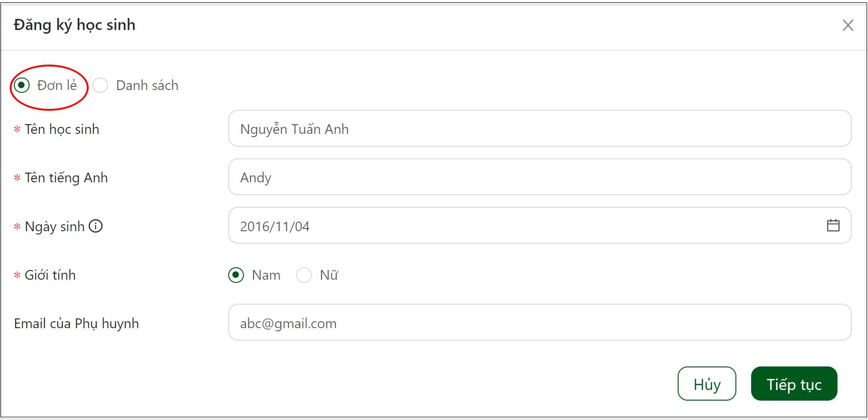Choose the Danh sách radio option
This screenshot has width=868, height=420.
pos(100,85)
